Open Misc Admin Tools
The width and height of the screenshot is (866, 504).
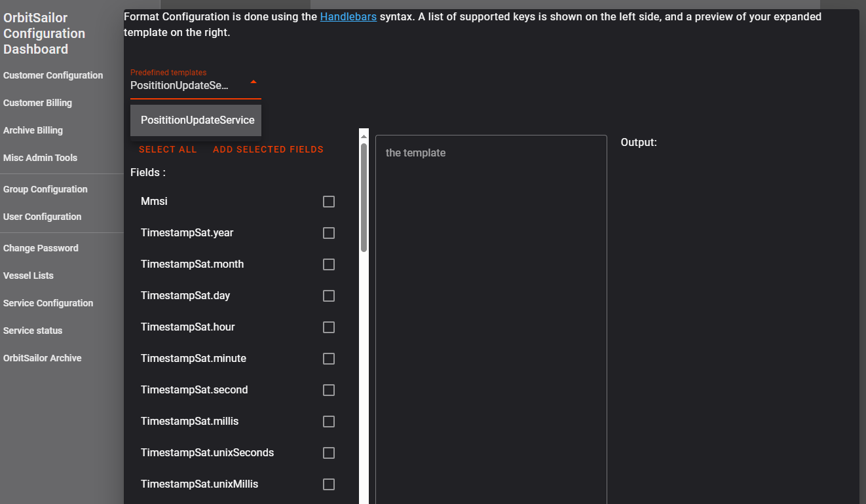40,158
